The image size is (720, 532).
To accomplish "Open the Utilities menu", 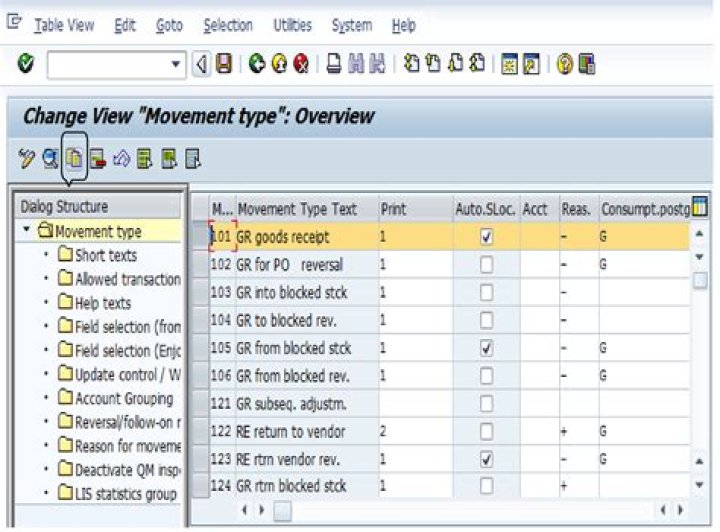I will coord(292,25).
